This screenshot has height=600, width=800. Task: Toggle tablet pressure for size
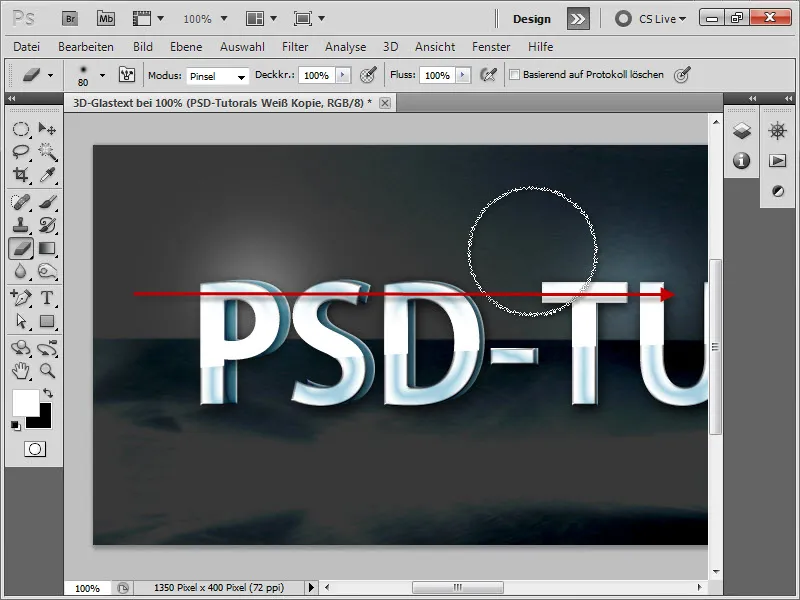[682, 75]
